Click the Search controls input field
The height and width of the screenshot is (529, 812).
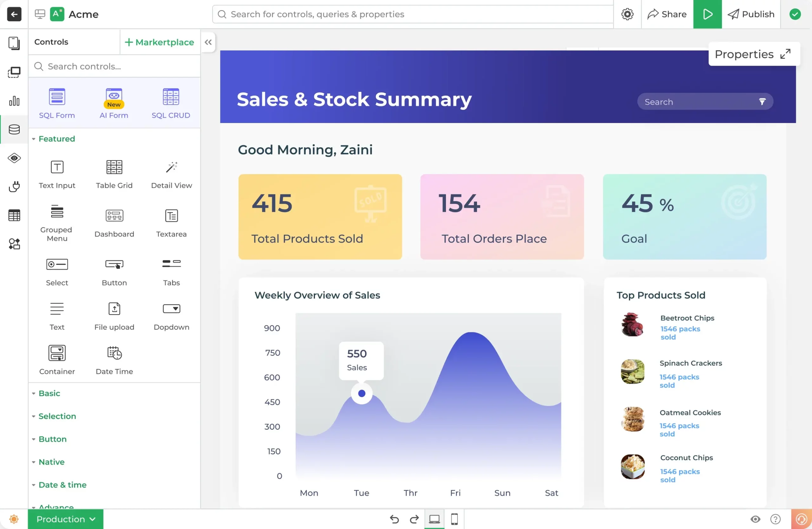click(114, 66)
